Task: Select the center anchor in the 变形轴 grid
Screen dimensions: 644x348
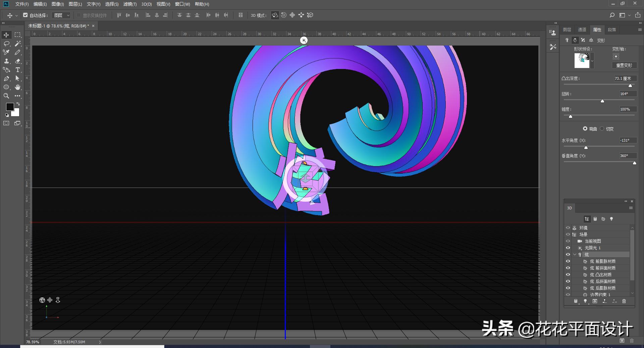Action: coord(615,56)
